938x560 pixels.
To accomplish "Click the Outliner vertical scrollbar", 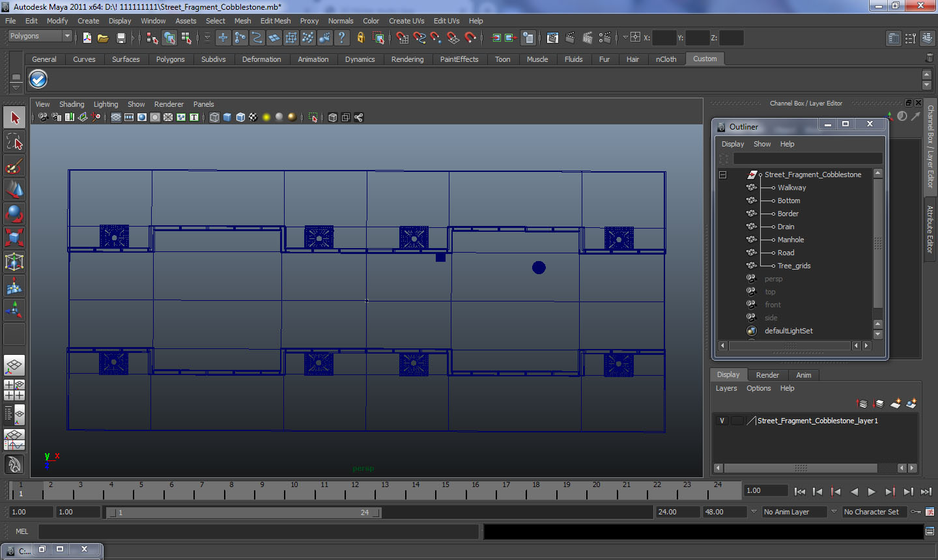I will coord(877,242).
